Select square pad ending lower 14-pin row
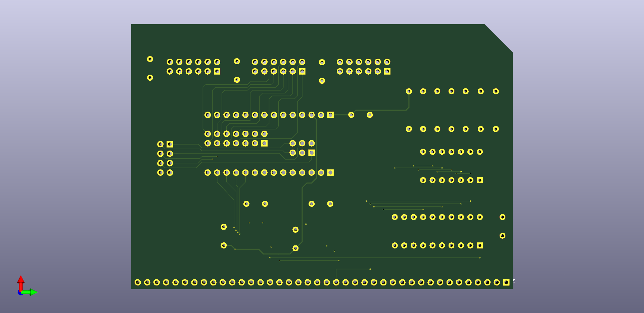Screen dimensions: 644x313 click(x=330, y=172)
